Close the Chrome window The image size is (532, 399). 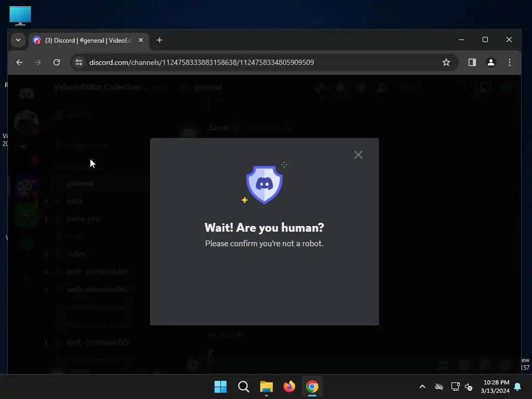click(x=509, y=39)
